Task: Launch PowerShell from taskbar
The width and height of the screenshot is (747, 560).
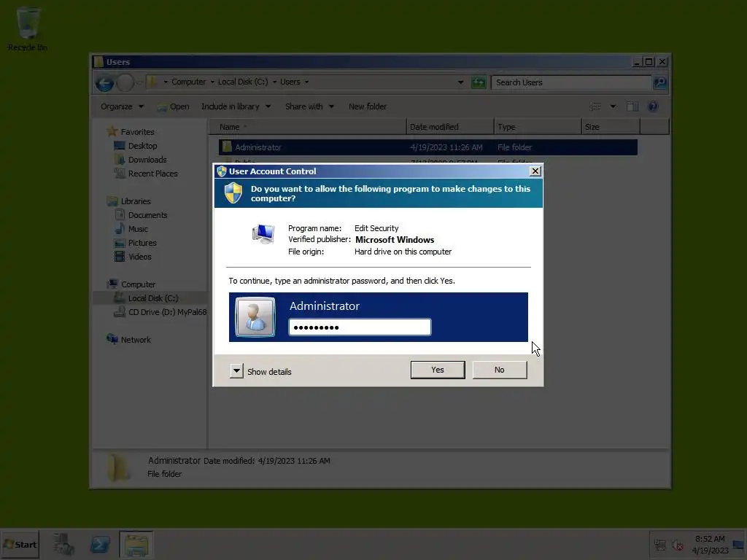Action: (100, 544)
